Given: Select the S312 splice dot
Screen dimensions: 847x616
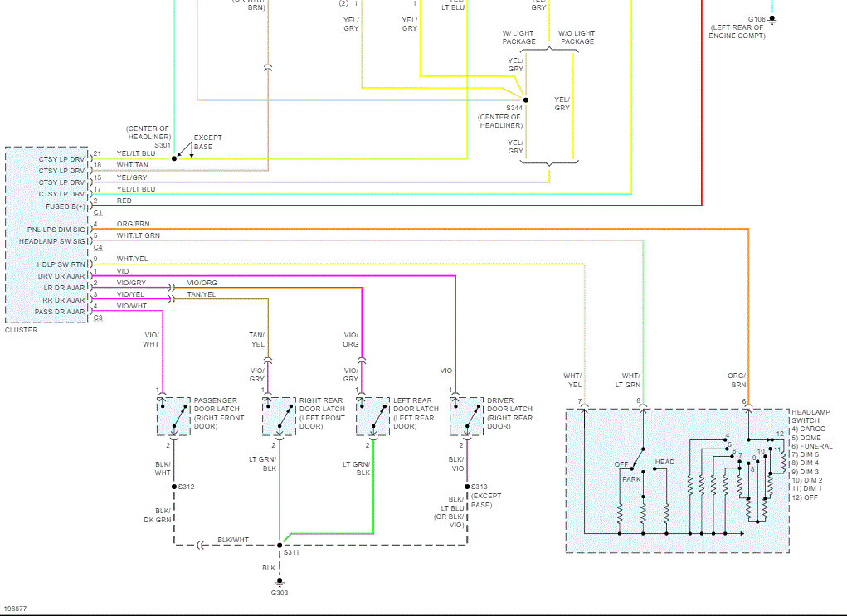Looking at the screenshot, I should (174, 487).
